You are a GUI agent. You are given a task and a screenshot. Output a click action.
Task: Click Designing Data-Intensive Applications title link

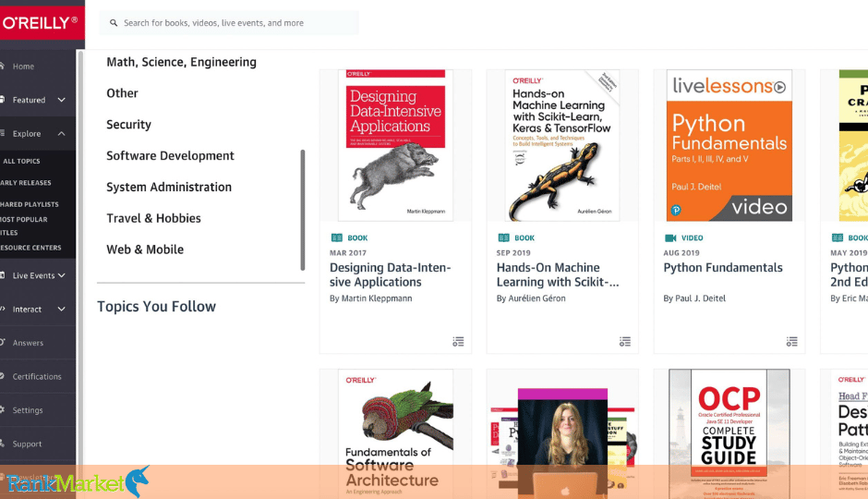point(390,274)
